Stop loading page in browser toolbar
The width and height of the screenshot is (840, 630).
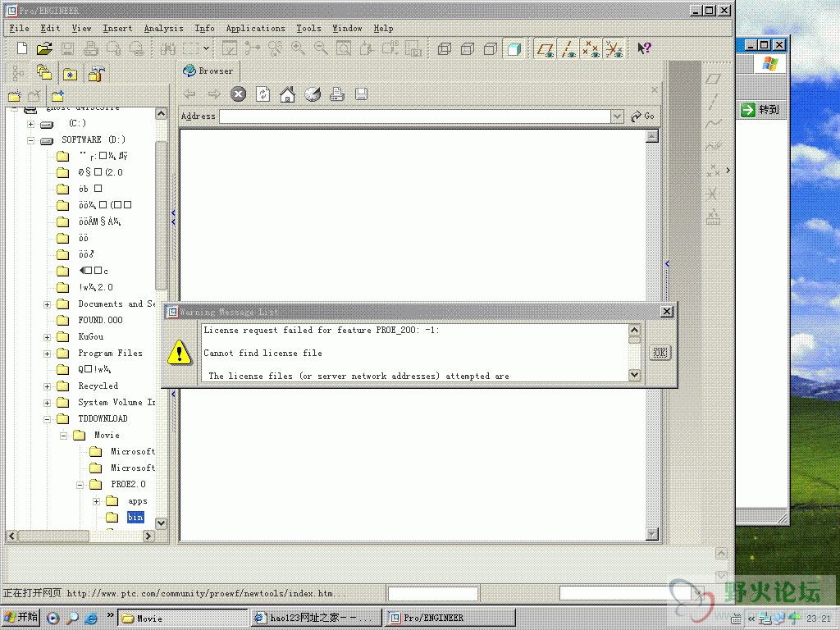(239, 94)
